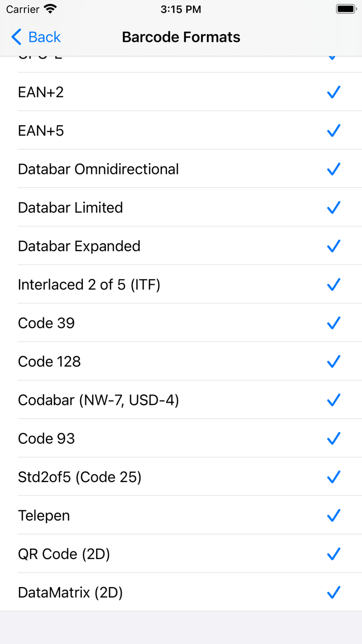Deselect the Databar Limited checkmark
The width and height of the screenshot is (362, 644).
pyautogui.click(x=334, y=208)
